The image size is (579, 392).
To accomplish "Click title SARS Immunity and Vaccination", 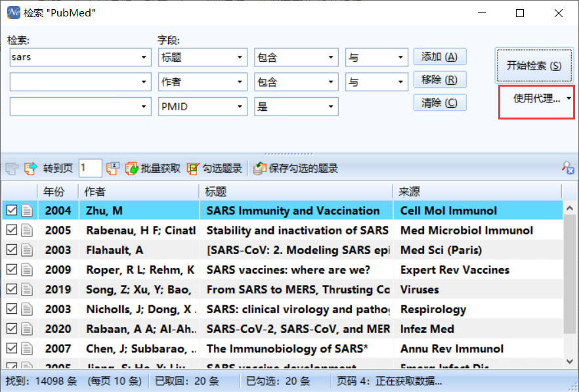I will [x=293, y=211].
